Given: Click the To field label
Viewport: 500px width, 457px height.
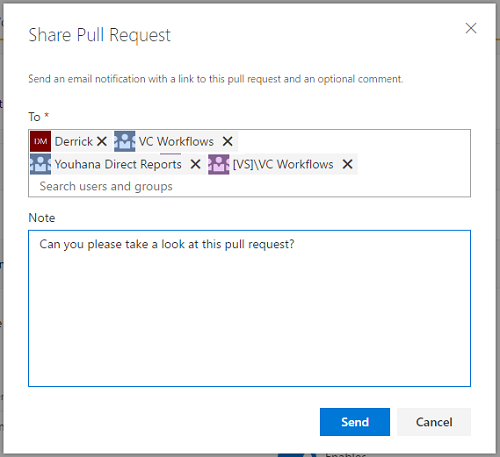Looking at the screenshot, I should pyautogui.click(x=34, y=117).
